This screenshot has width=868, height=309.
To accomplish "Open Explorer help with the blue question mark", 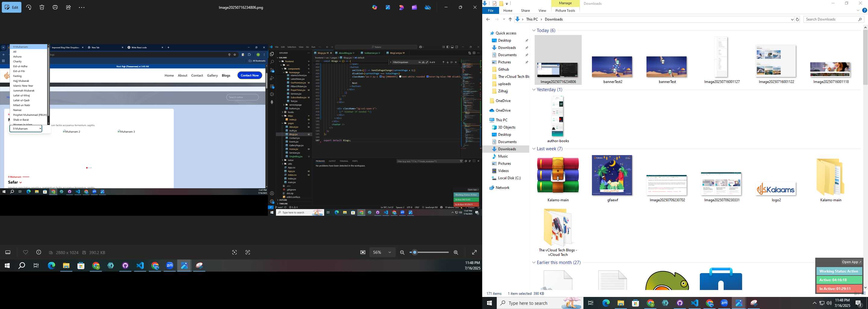I will pyautogui.click(x=864, y=11).
